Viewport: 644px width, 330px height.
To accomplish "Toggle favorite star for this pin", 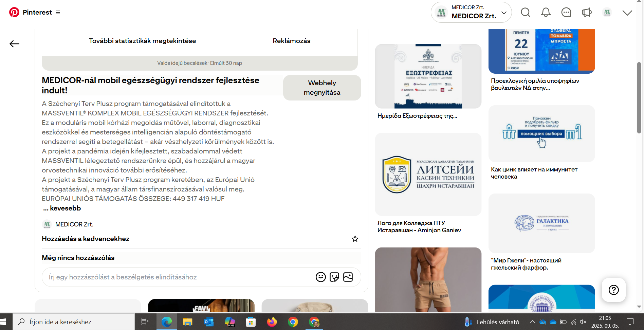I will click(355, 239).
